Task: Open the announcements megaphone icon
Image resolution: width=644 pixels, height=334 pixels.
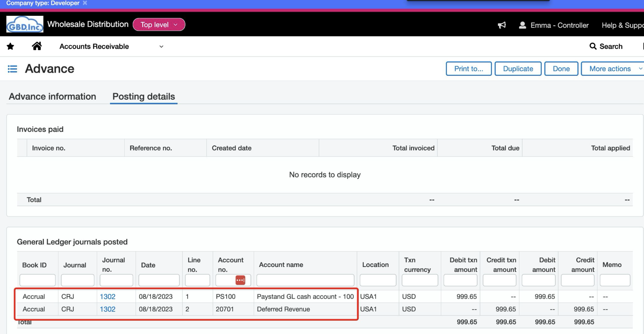Action: click(502, 25)
